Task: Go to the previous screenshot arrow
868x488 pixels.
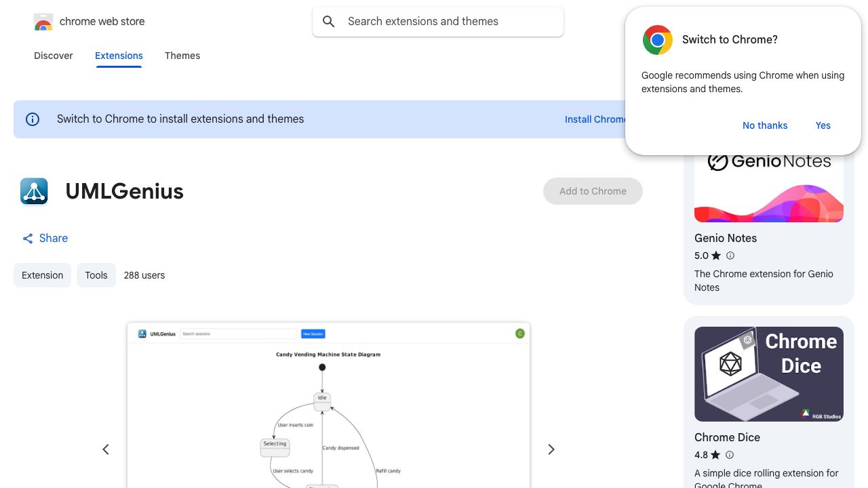Action: [106, 449]
